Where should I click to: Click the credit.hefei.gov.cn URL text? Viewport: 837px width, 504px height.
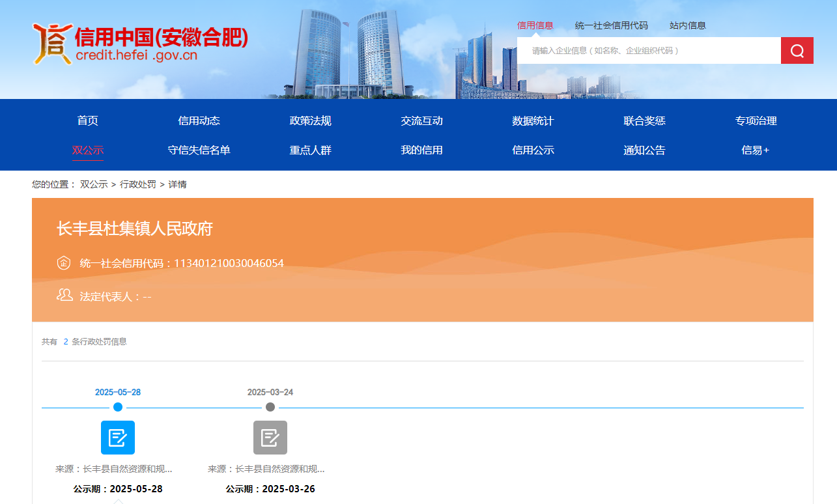(x=136, y=55)
